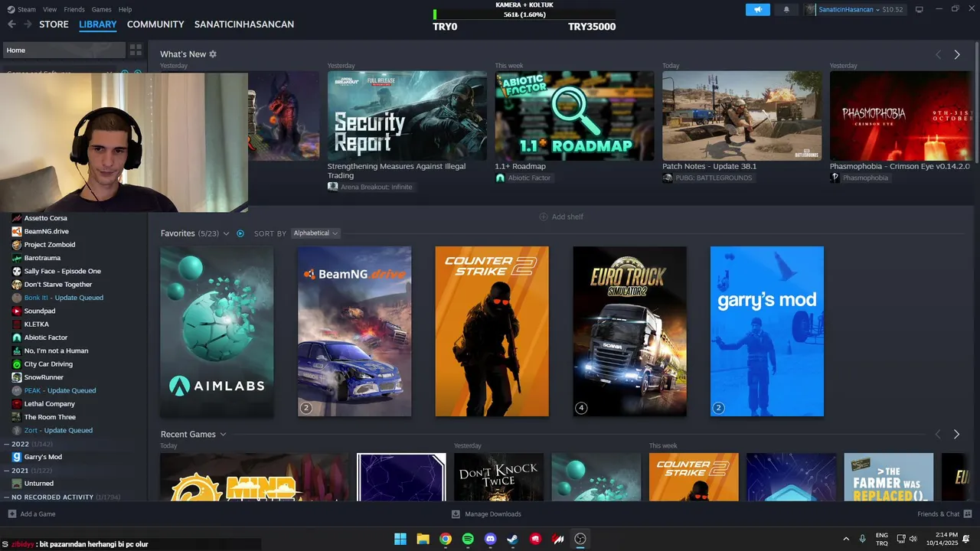Click the announcements megaphone icon
980x551 pixels.
[758, 10]
